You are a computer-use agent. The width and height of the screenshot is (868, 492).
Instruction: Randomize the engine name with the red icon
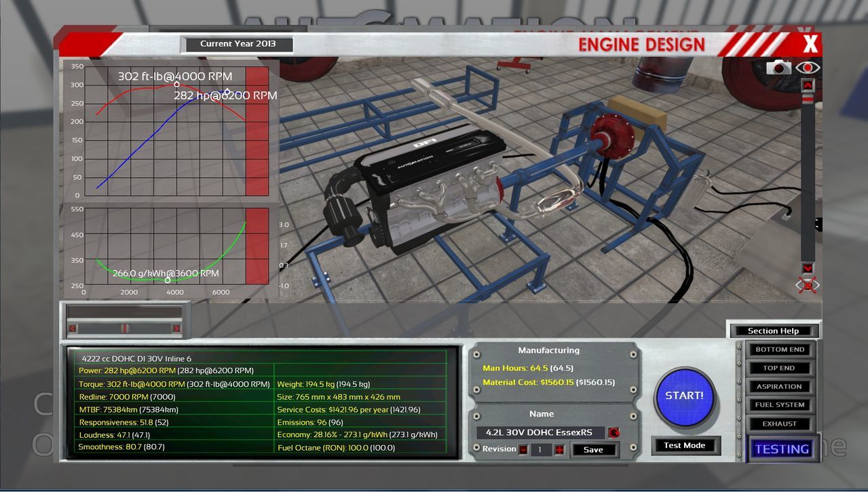pos(613,432)
